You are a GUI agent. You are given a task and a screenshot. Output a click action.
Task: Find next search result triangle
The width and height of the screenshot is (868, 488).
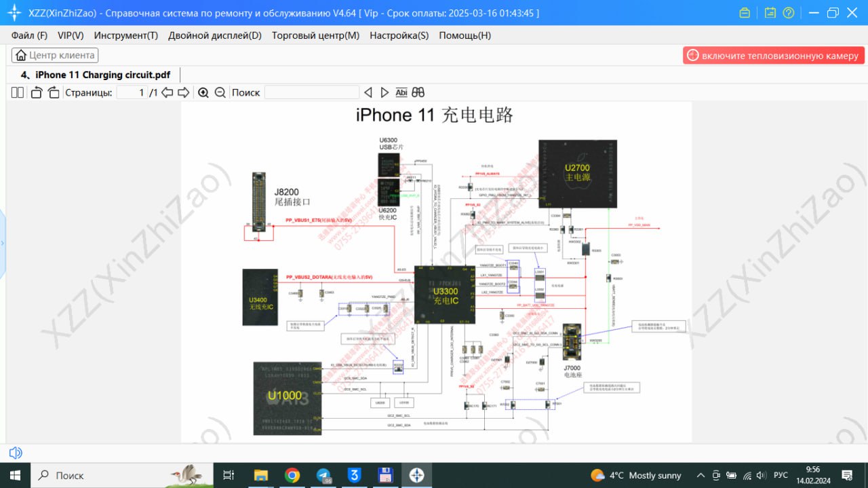(x=384, y=92)
